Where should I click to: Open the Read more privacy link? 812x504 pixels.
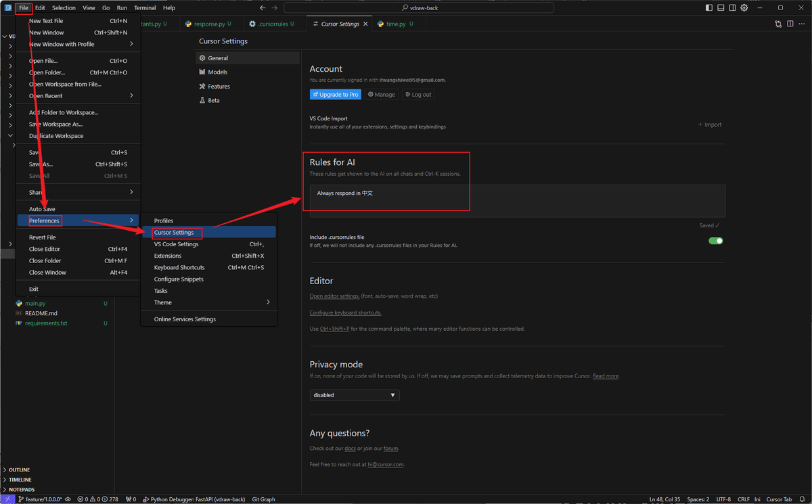[606, 376]
